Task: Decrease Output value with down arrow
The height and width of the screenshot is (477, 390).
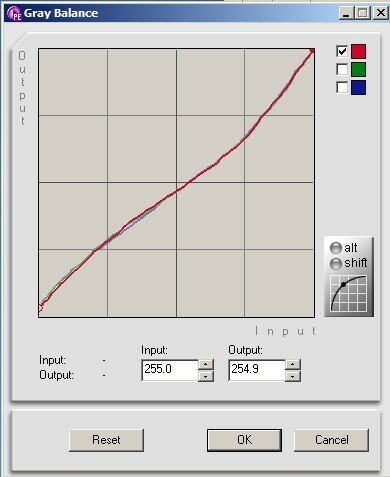Action: coord(293,376)
